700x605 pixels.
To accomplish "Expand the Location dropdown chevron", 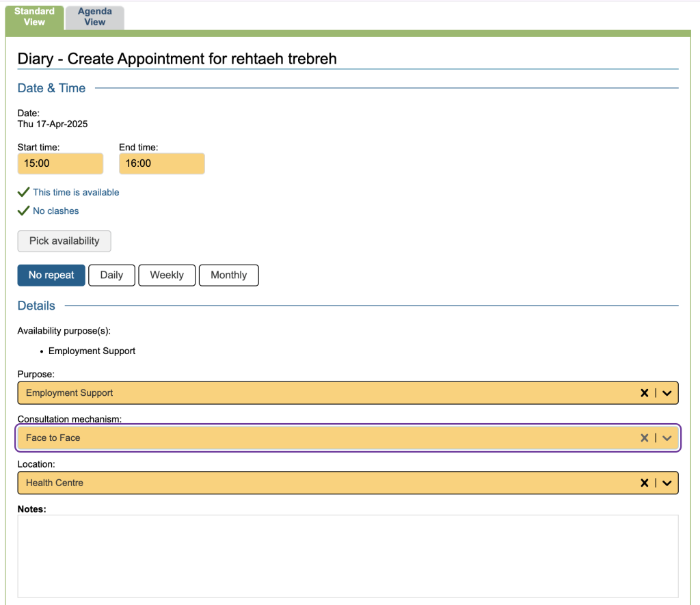I will (x=667, y=483).
